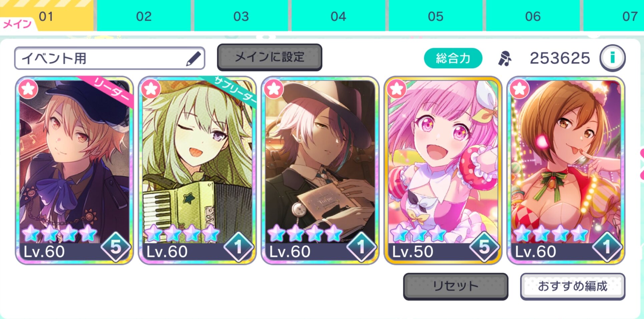Image resolution: width=644 pixels, height=319 pixels.
Task: Click the pencil icon to rename the team
Action: click(x=194, y=58)
